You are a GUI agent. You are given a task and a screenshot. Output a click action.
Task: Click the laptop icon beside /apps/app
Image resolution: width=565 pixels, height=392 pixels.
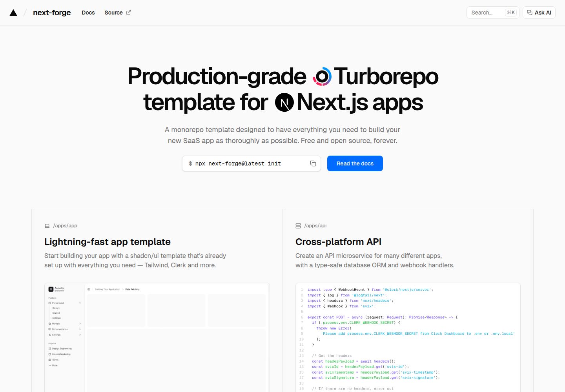pyautogui.click(x=47, y=226)
